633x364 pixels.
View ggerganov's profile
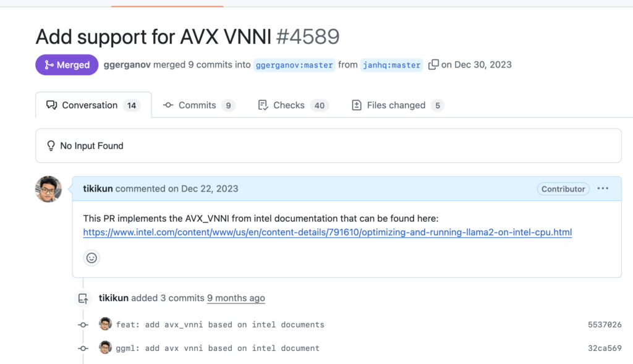tap(127, 64)
